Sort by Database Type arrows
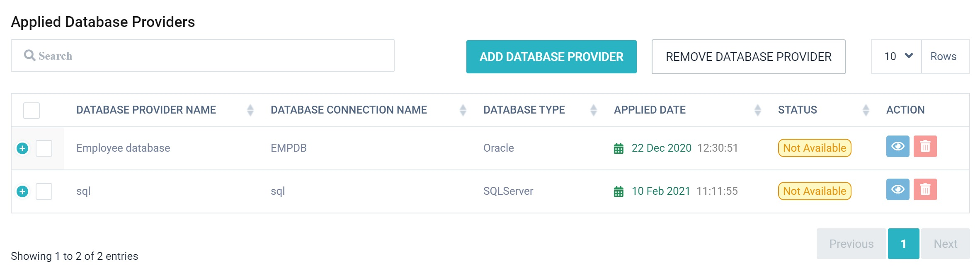This screenshot has width=980, height=276. 593,110
